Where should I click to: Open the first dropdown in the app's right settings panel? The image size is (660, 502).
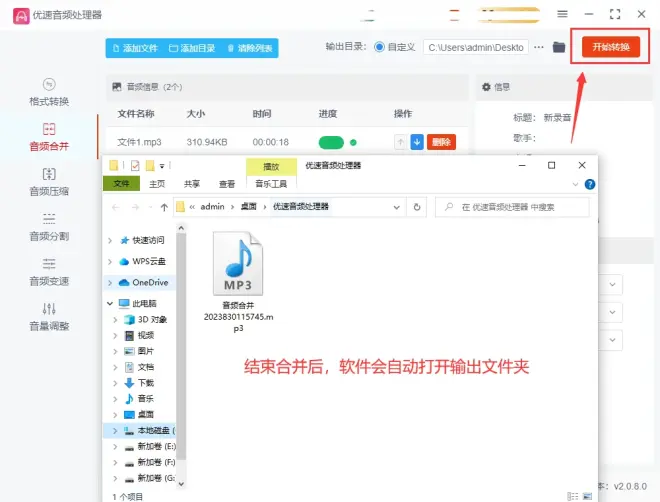(x=612, y=285)
